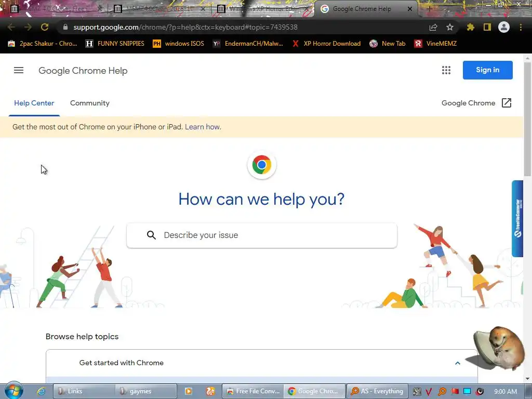Open the VineMEMZ bookmark

(435, 44)
